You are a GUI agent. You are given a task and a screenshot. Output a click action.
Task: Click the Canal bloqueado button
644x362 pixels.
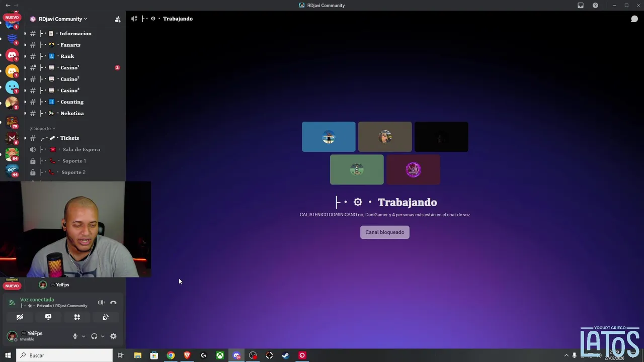click(x=385, y=232)
